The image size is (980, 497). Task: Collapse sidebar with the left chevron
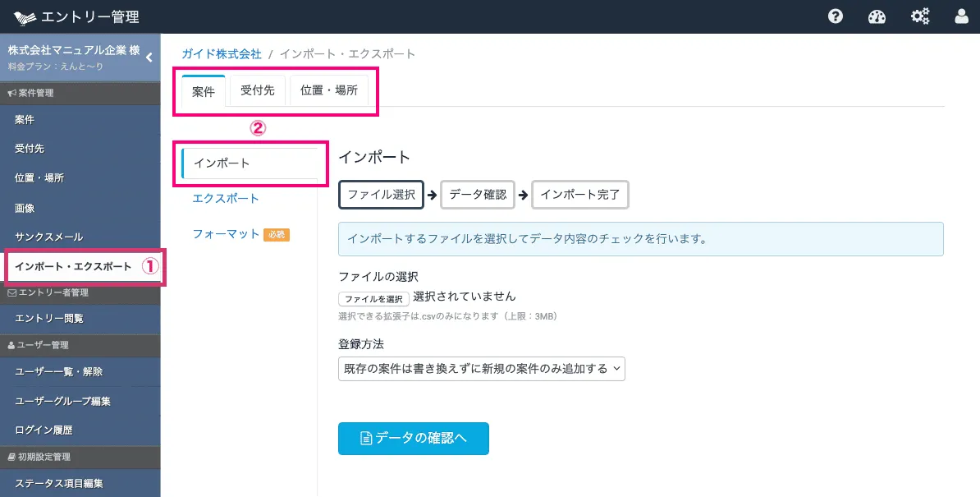click(x=149, y=58)
